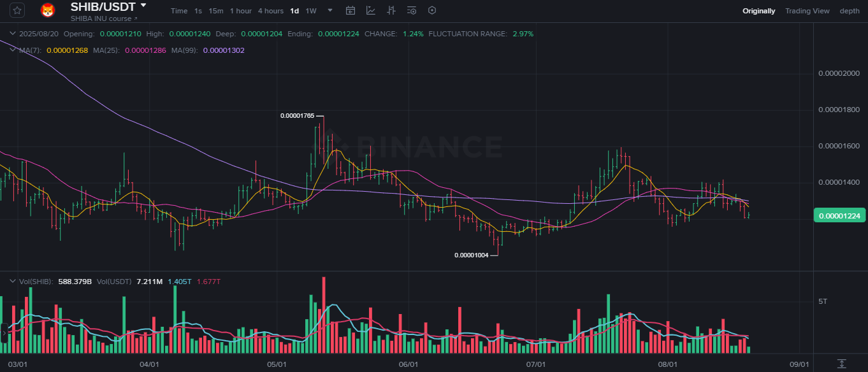Switch to the 1s interval
Viewport: 868px width, 372px height.
198,11
